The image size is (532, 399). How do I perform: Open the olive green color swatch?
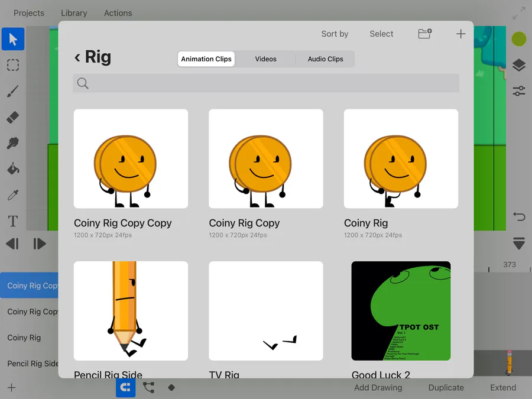tap(519, 39)
